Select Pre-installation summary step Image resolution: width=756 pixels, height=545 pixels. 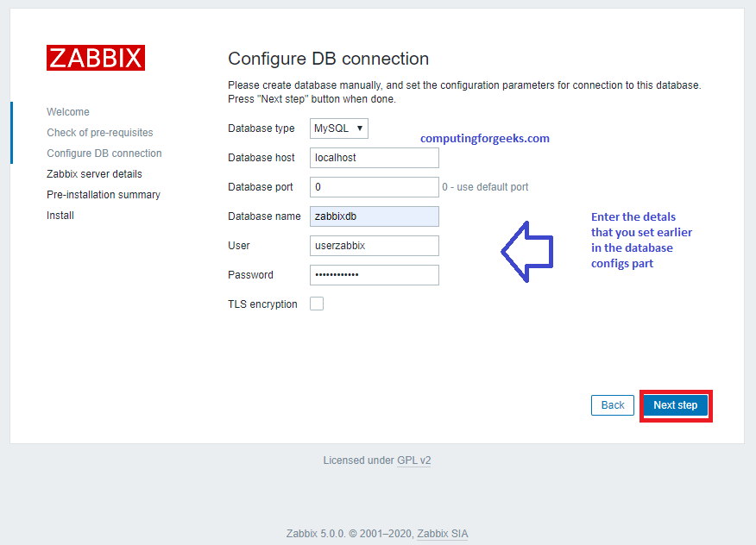pos(104,195)
